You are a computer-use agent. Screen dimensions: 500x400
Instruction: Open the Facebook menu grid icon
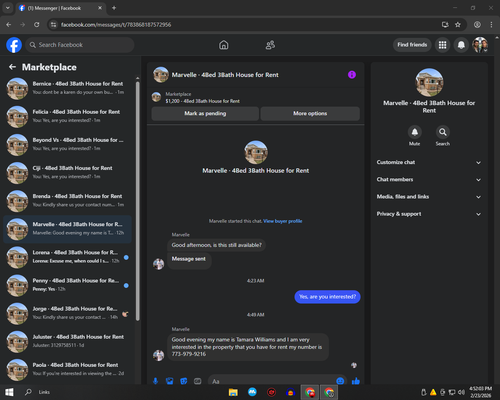442,45
